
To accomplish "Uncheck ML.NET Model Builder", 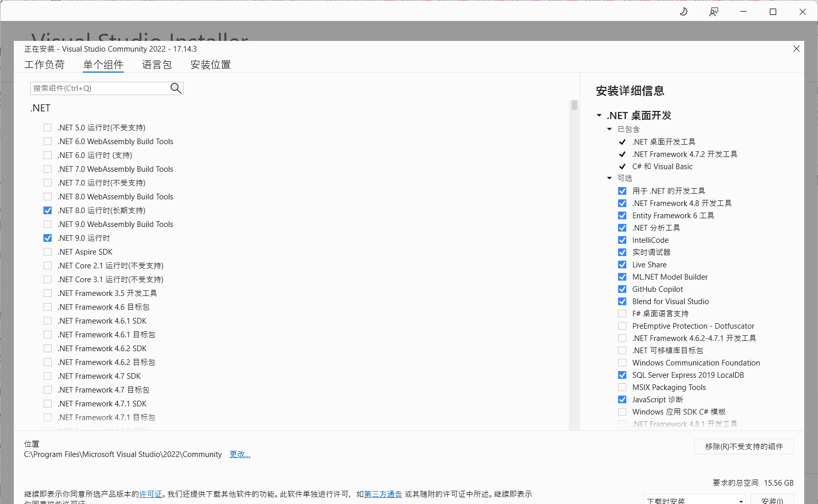I will pos(622,277).
